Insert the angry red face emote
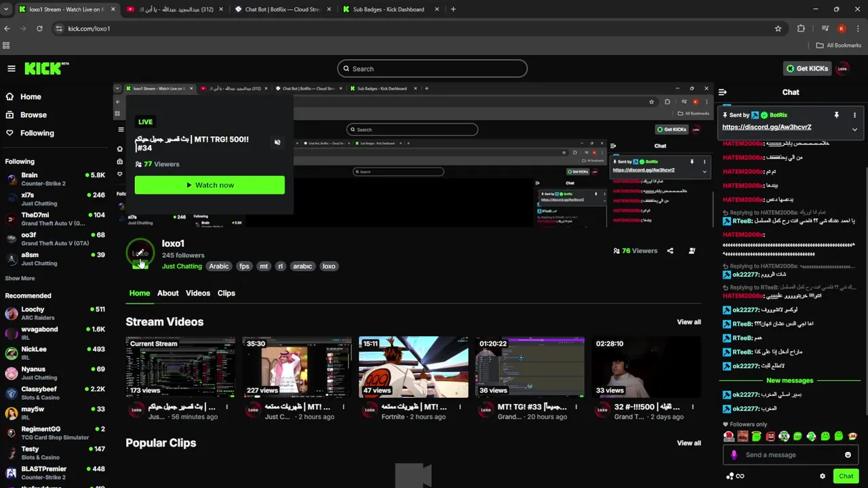This screenshot has width=868, height=488. click(770, 436)
